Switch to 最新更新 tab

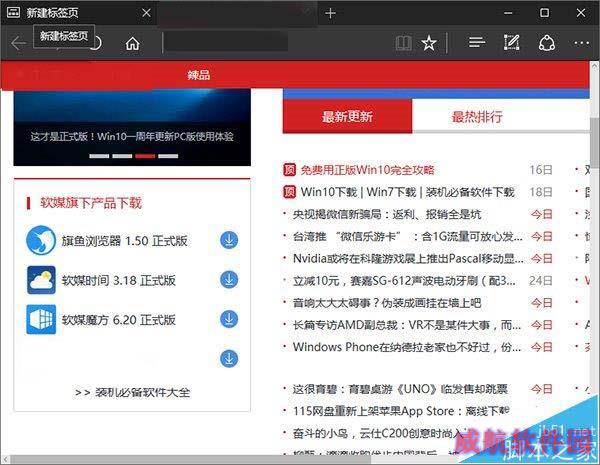click(347, 116)
